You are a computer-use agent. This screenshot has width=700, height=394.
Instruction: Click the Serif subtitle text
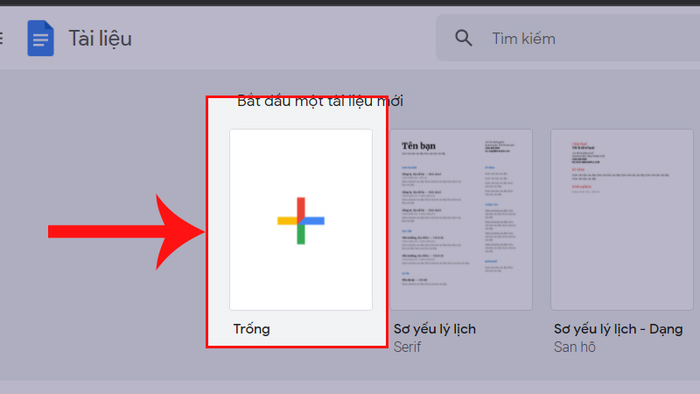point(407,347)
